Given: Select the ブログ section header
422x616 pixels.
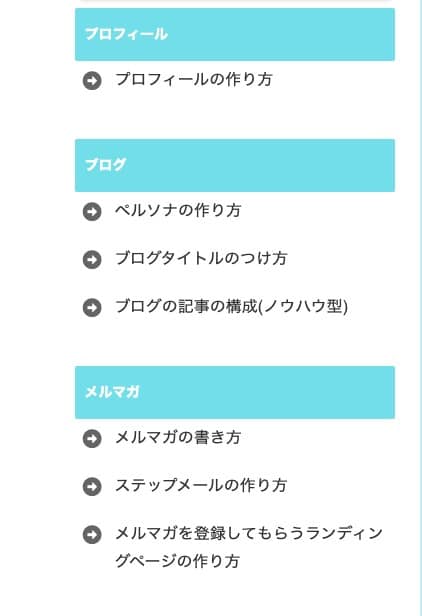Looking at the screenshot, I should coord(105,165).
